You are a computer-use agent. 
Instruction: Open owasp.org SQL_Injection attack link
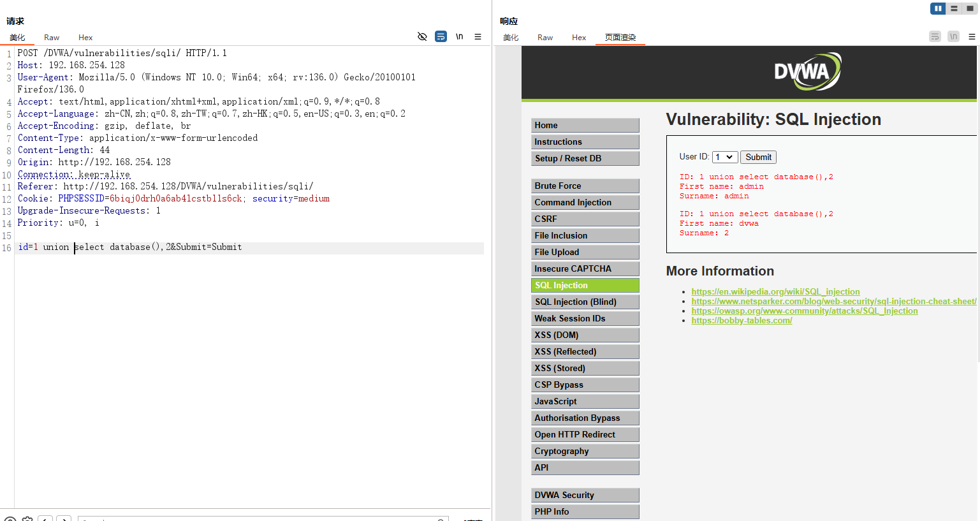click(805, 311)
